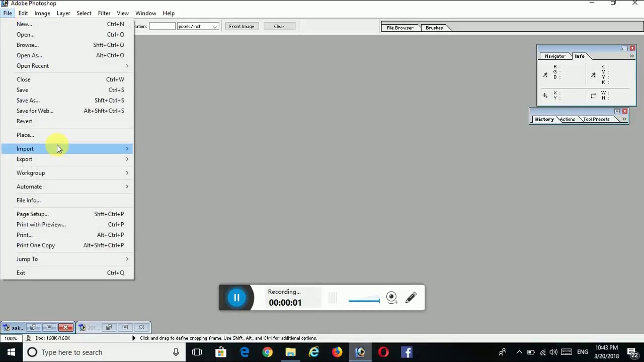Click the webcam icon on recorder bar
Viewport: 644px width, 362px height.
[x=392, y=298]
